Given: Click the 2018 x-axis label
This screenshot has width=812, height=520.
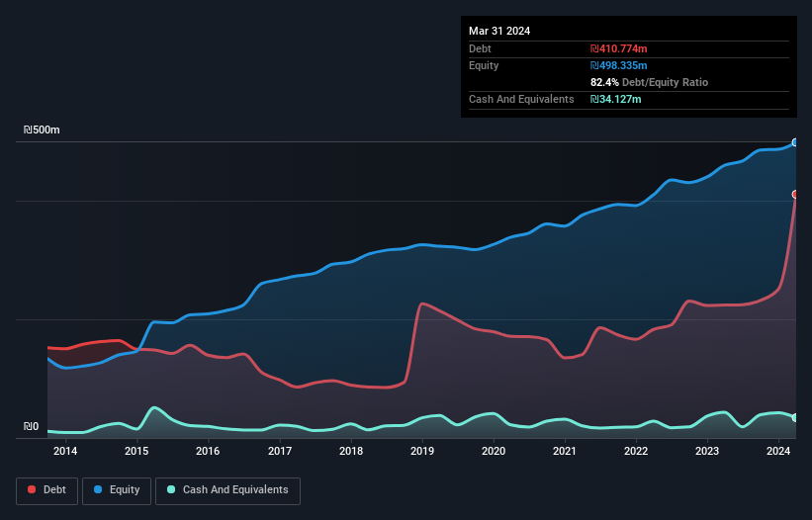Looking at the screenshot, I should pos(351,451).
